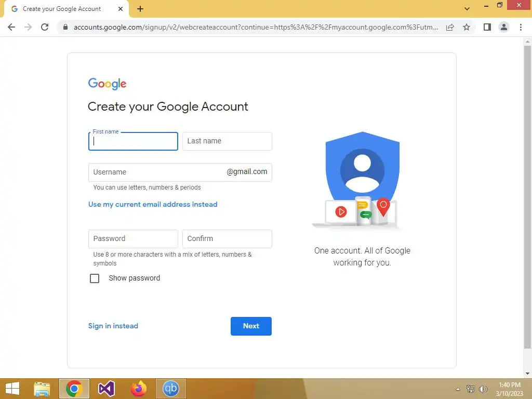Open the Chrome three-dot menu
The image size is (532, 399).
tap(521, 27)
